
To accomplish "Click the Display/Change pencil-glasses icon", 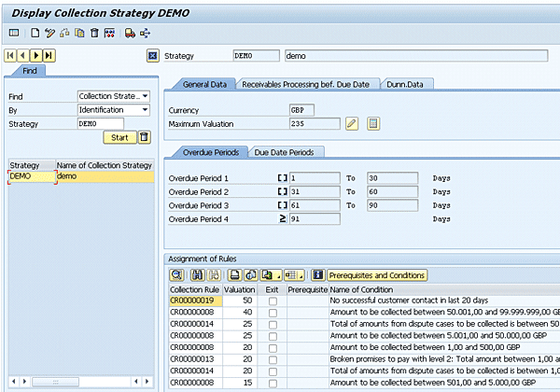I will click(x=50, y=33).
